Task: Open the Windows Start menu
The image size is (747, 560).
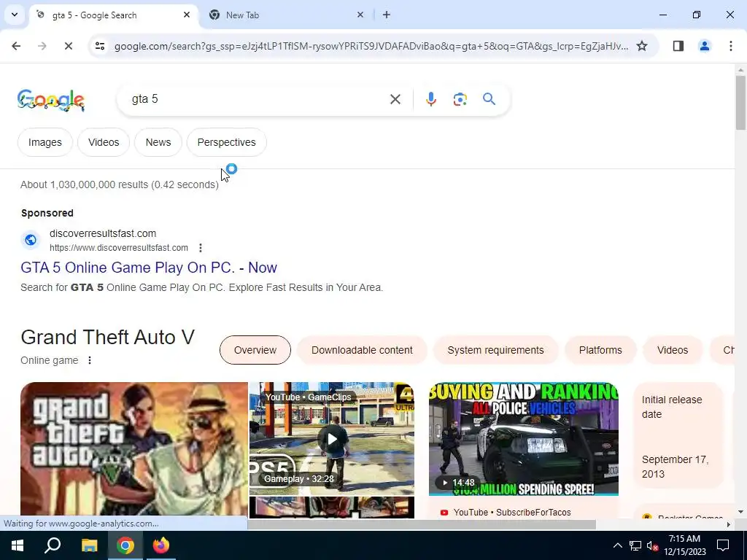Action: tap(18, 545)
